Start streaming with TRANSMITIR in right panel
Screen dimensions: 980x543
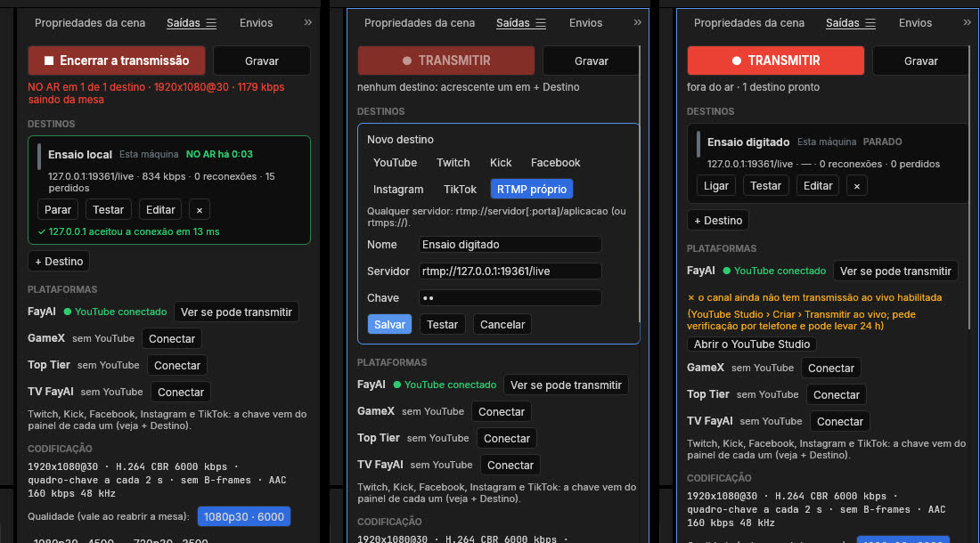(776, 61)
